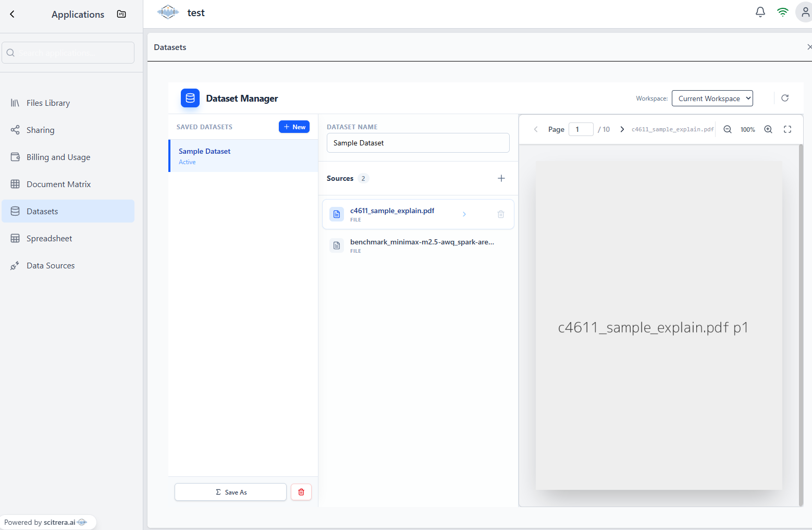The height and width of the screenshot is (530, 812).
Task: Close the Datasets panel
Action: click(809, 47)
